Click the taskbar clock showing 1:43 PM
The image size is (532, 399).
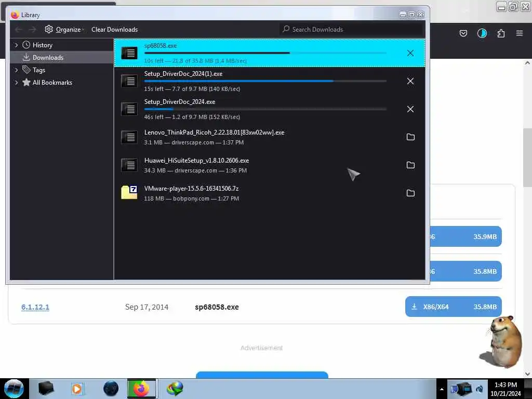pos(506,389)
